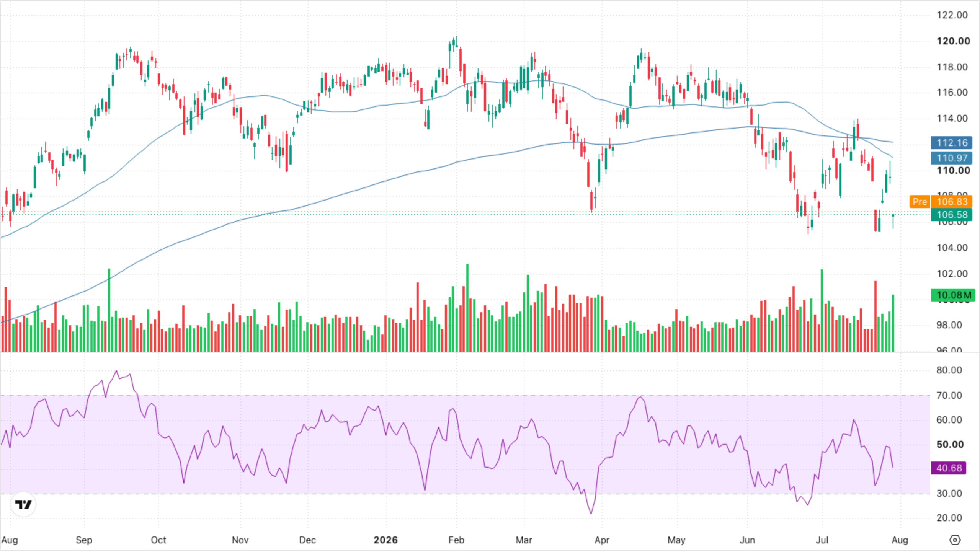
Task: Click the 10.08 M volume label
Action: click(x=953, y=295)
